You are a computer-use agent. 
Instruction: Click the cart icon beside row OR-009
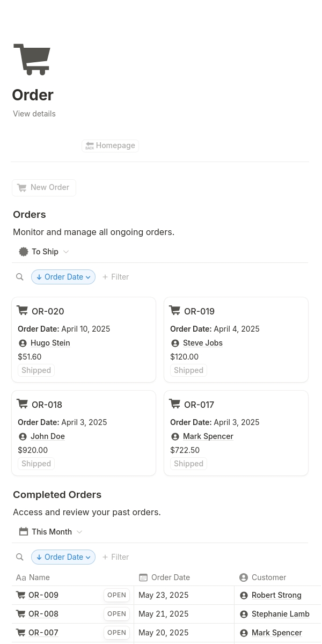20,595
